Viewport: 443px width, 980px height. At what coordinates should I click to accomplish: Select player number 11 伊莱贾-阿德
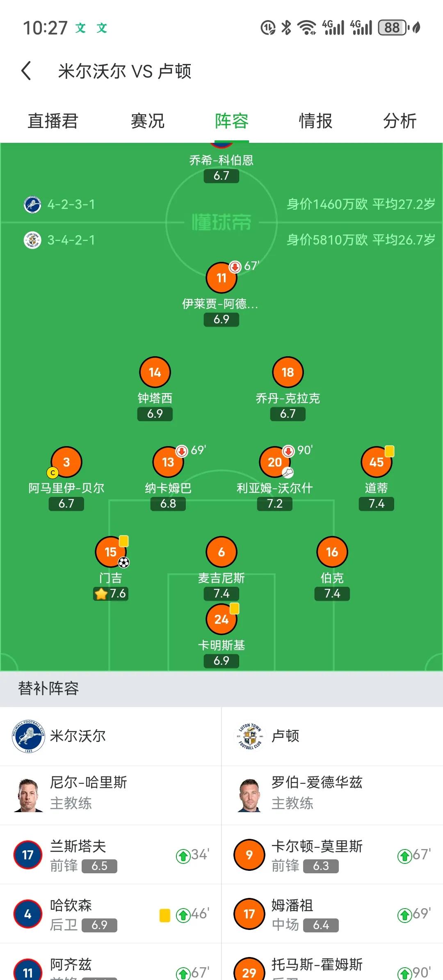tap(221, 278)
